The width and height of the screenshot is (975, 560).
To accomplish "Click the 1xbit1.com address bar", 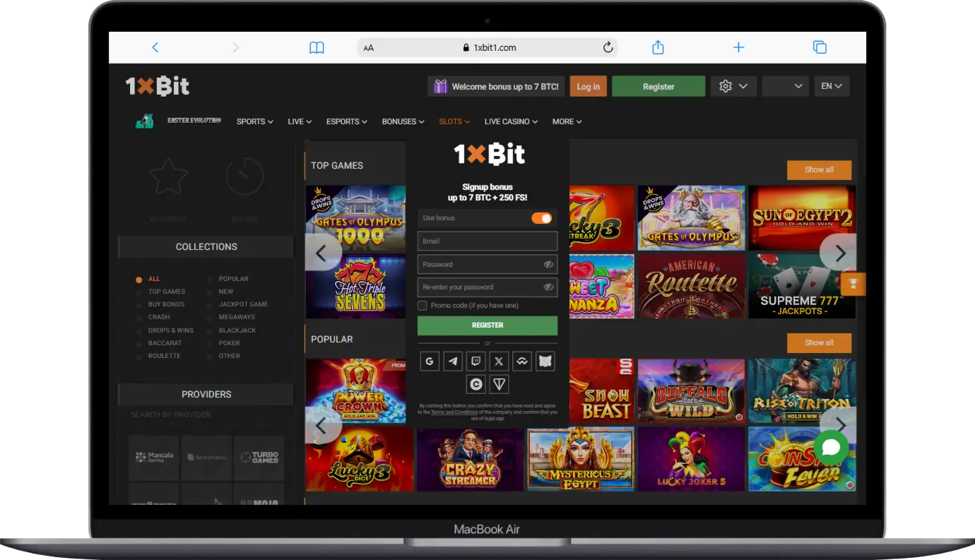I will pyautogui.click(x=487, y=47).
